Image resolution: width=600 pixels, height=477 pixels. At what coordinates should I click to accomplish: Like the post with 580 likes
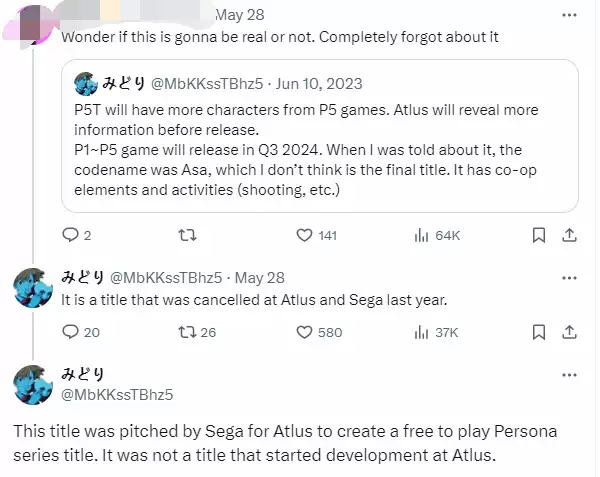[305, 332]
